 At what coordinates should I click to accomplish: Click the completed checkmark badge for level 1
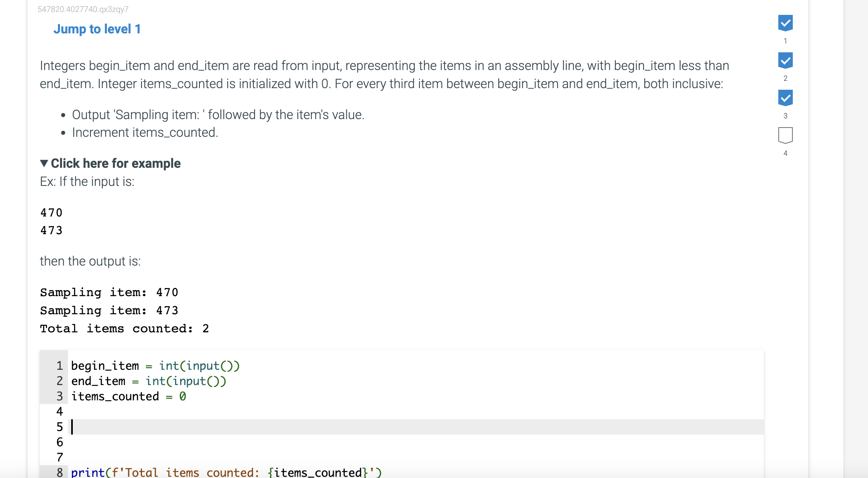pyautogui.click(x=785, y=23)
